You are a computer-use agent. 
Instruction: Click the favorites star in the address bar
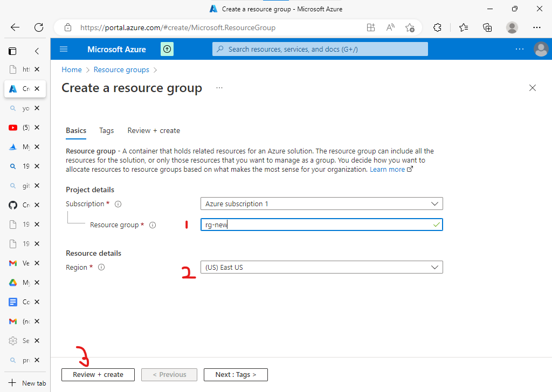point(410,27)
